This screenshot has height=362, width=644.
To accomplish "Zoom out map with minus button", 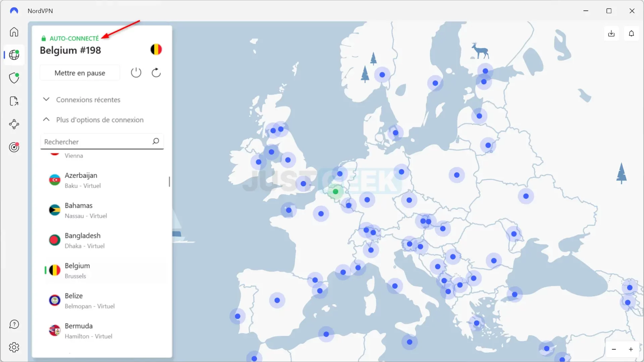I will (614, 349).
